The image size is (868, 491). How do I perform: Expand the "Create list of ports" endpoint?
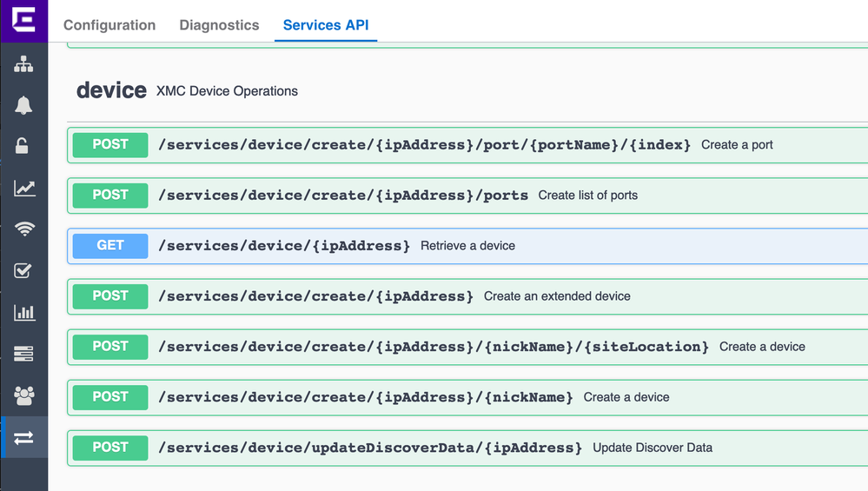pos(343,196)
